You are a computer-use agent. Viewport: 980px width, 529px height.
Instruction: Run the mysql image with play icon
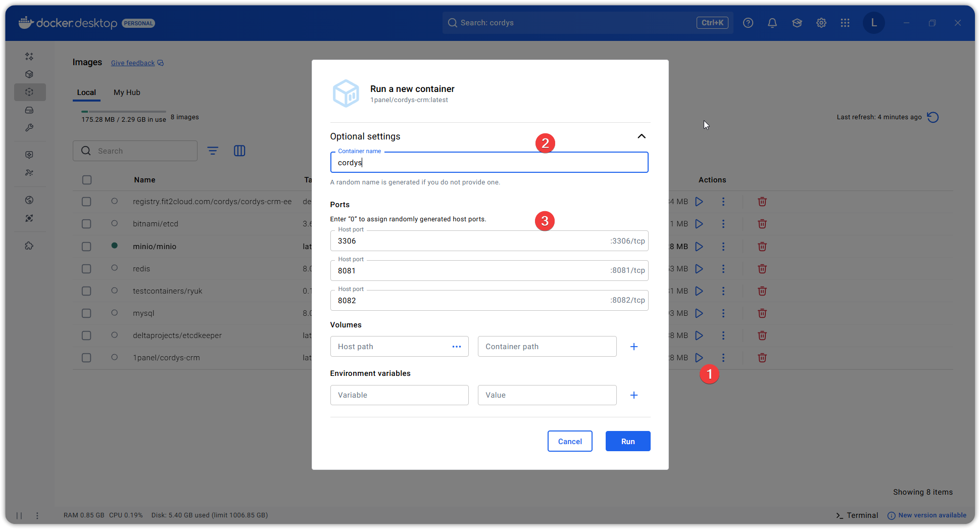pyautogui.click(x=699, y=313)
